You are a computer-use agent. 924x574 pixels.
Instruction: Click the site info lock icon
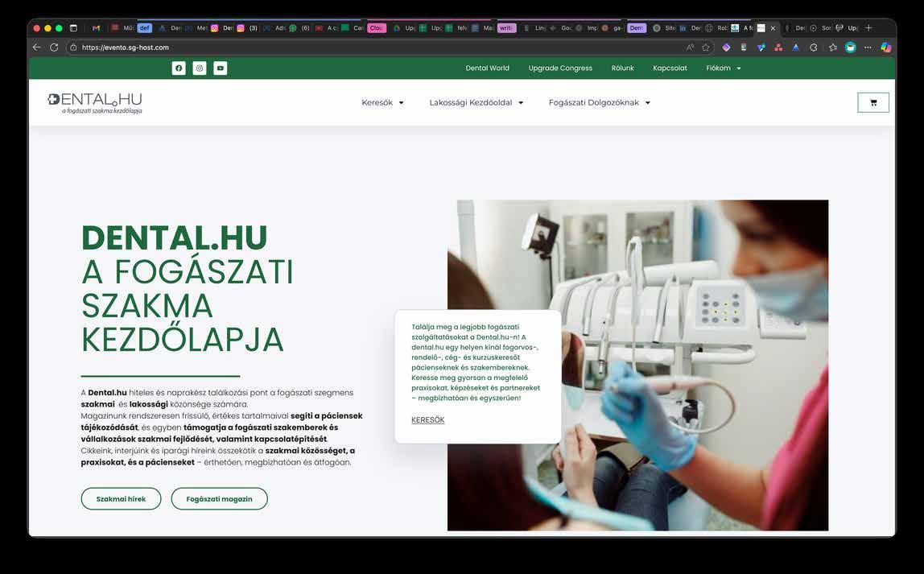pyautogui.click(x=73, y=47)
